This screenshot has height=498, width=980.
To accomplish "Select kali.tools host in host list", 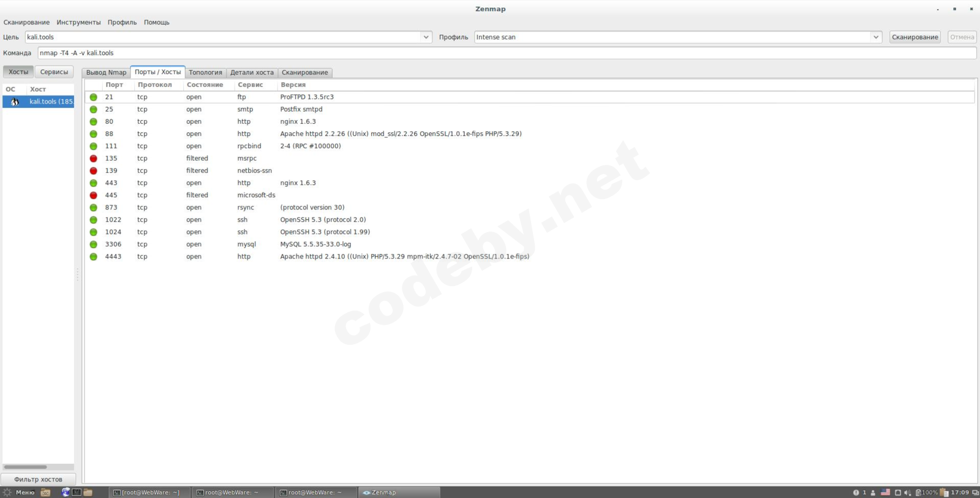I will pos(38,102).
